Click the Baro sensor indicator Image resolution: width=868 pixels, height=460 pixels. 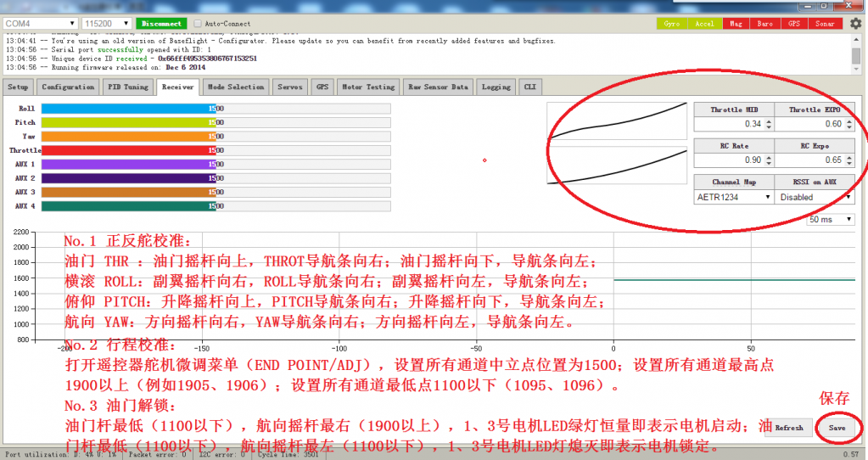tap(765, 23)
